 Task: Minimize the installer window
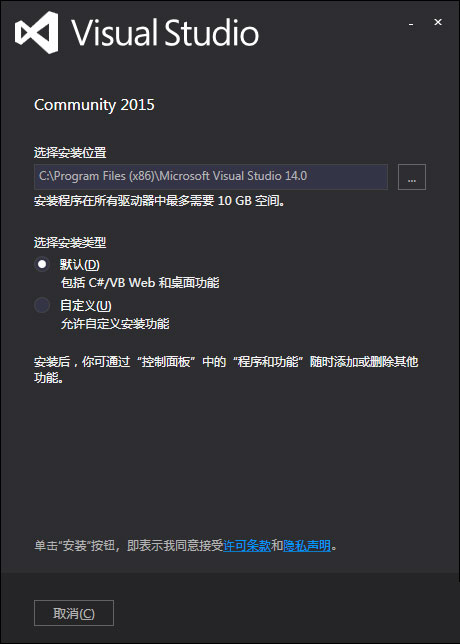click(411, 24)
